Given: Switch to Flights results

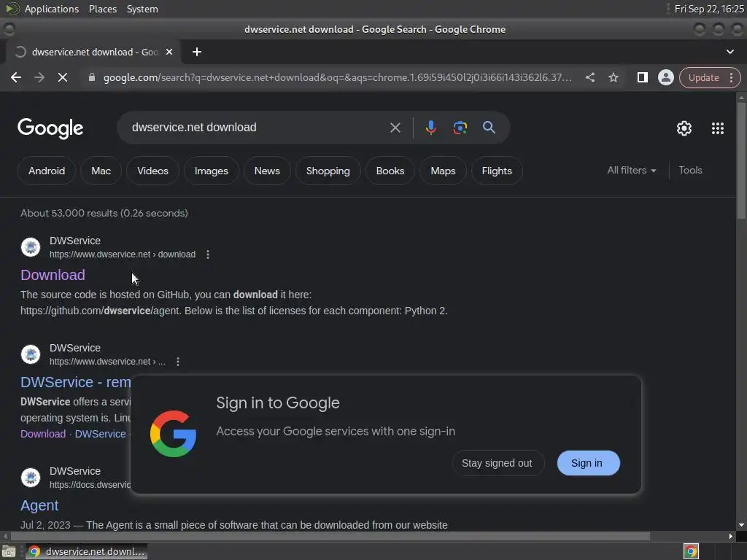Looking at the screenshot, I should 496,171.
